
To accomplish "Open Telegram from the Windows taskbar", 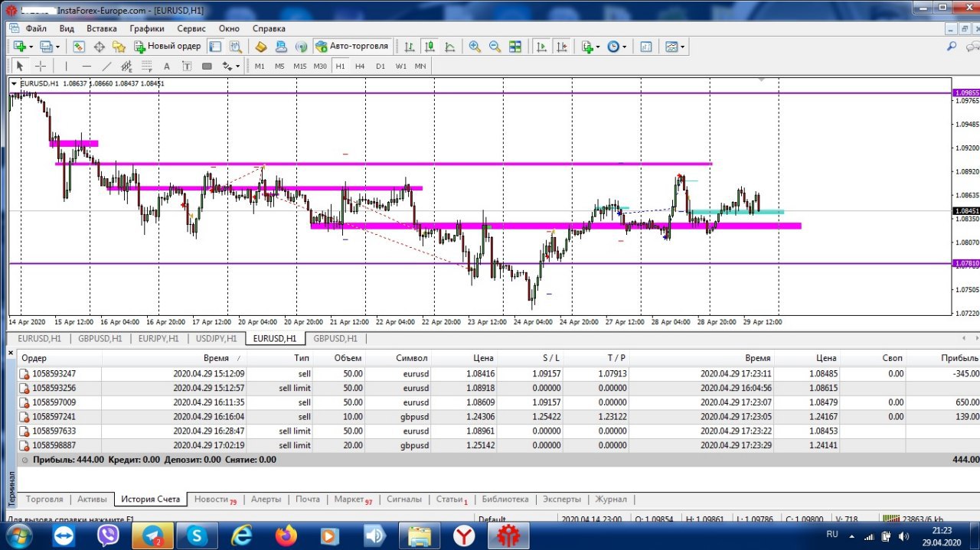I will (152, 535).
